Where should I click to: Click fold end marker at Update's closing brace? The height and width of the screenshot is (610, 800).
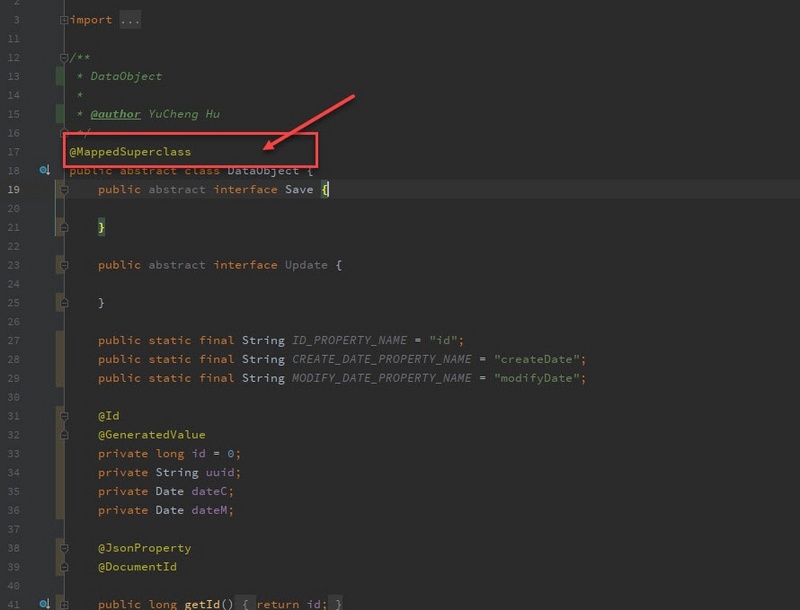click(x=64, y=303)
